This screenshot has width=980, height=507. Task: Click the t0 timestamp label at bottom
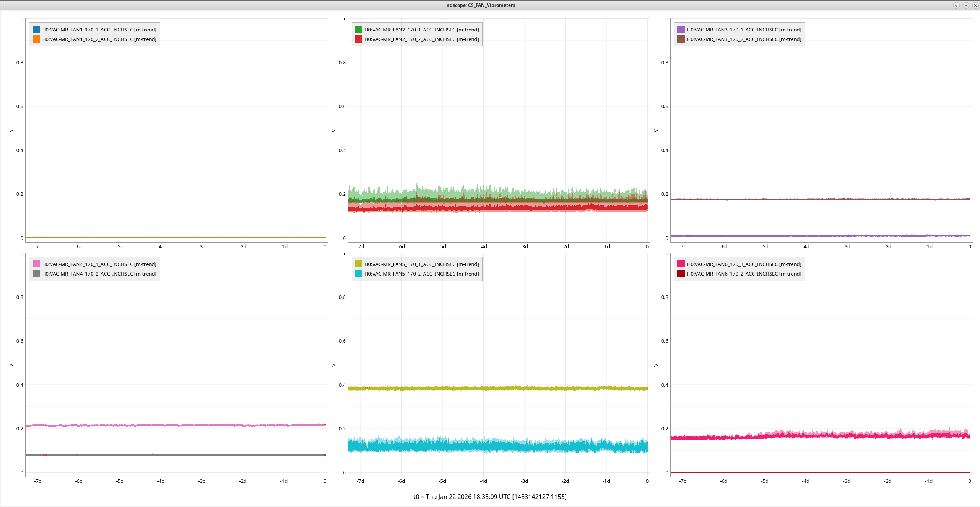(490, 497)
